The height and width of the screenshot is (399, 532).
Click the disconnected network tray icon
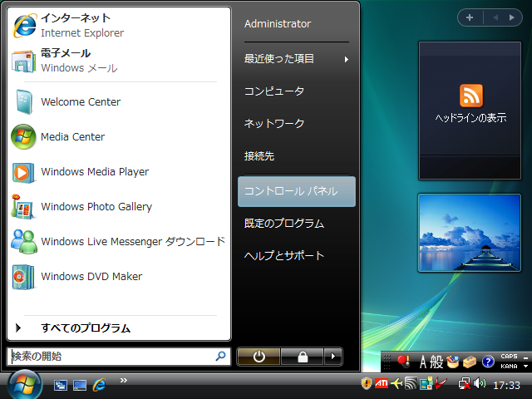click(465, 384)
